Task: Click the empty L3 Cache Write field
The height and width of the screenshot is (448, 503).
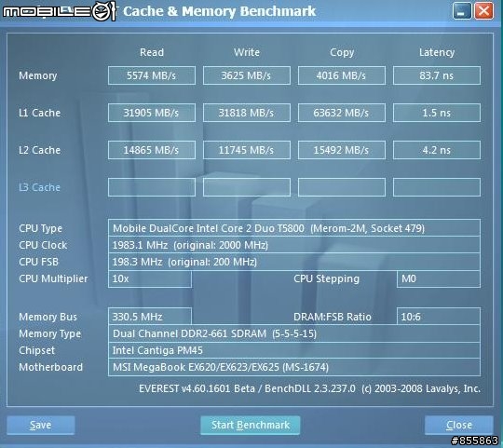Action: (x=247, y=187)
